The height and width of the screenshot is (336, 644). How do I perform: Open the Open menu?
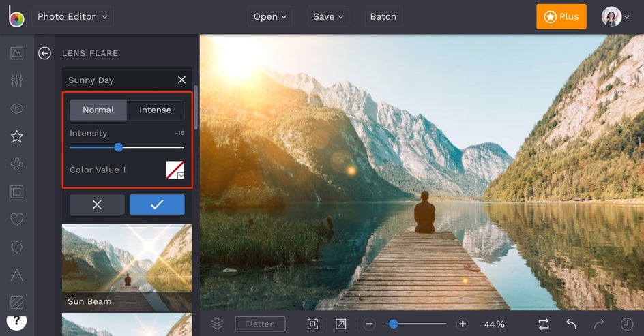coord(270,17)
